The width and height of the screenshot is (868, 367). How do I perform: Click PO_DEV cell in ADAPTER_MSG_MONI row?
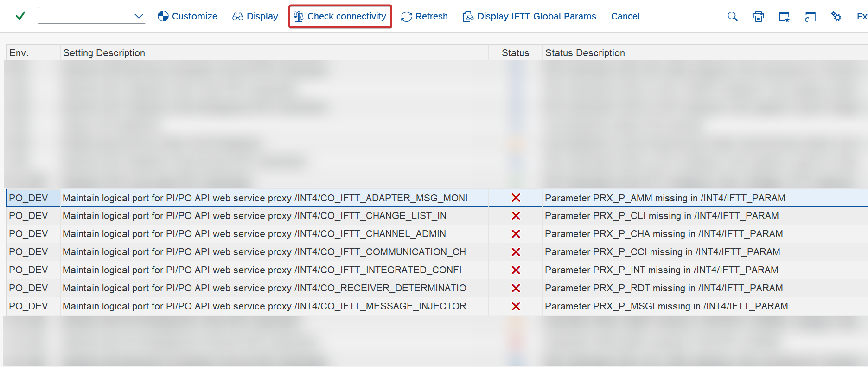33,198
